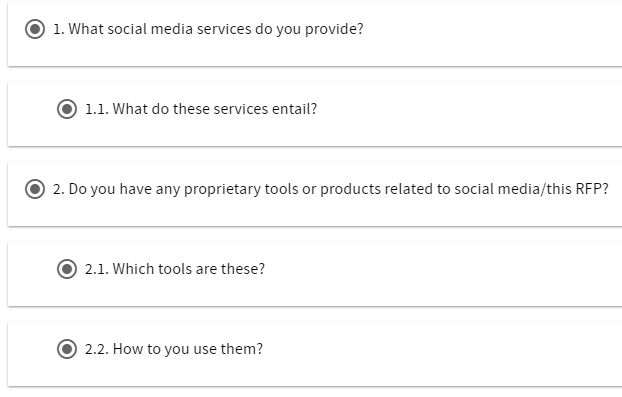The width and height of the screenshot is (622, 397).
Task: Click the proprietary tools or products question text
Action: coord(338,189)
